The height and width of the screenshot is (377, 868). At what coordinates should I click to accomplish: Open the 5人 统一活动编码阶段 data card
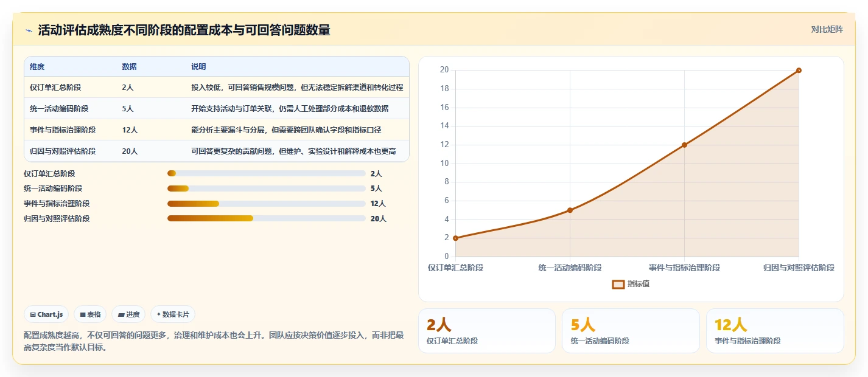tap(631, 331)
